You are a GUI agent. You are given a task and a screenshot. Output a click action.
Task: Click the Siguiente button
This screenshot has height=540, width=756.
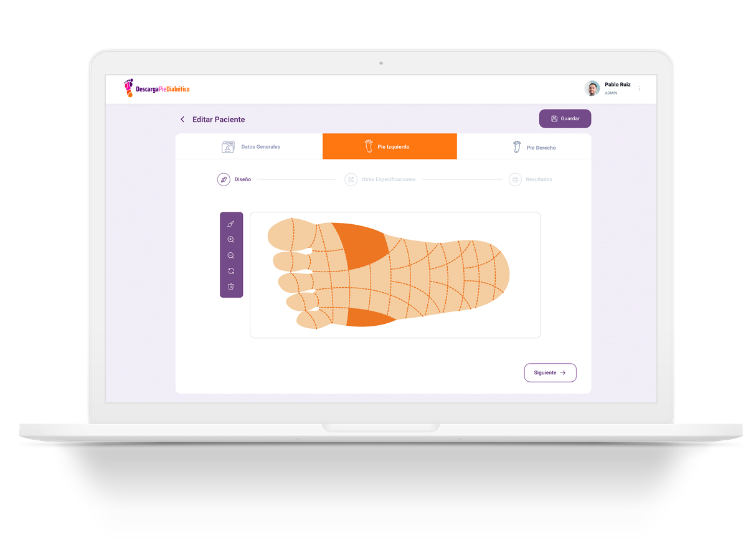pyautogui.click(x=550, y=372)
